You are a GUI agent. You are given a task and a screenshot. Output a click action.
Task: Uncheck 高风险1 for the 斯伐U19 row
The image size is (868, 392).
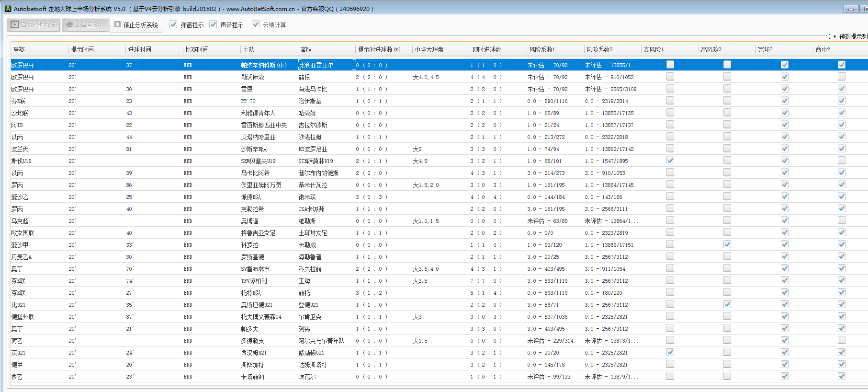[x=670, y=161]
